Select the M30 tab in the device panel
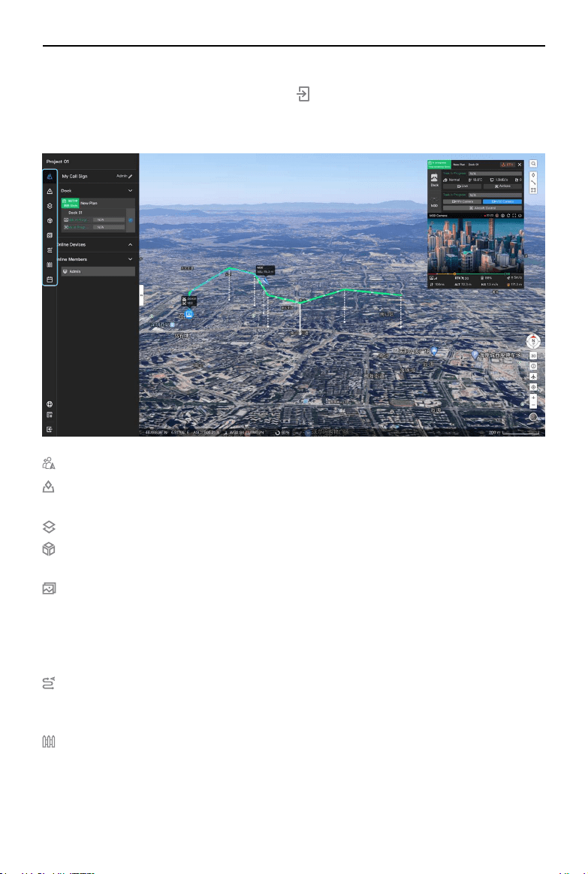This screenshot has width=588, height=874. coord(434,201)
